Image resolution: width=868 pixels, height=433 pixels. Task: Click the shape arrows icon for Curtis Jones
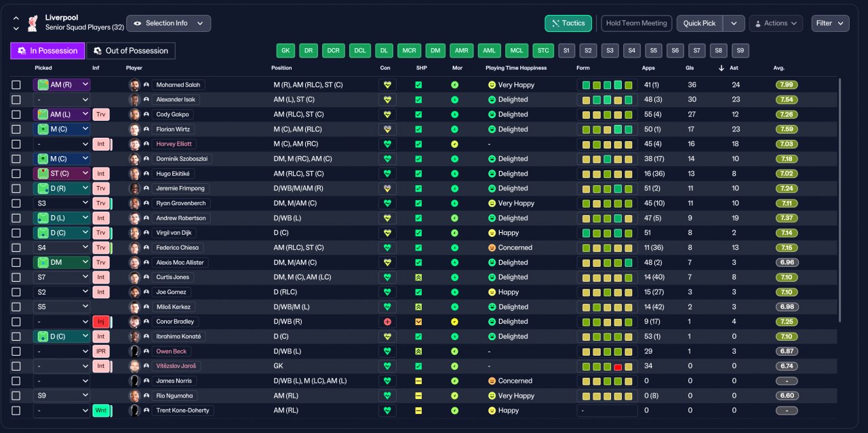point(418,277)
